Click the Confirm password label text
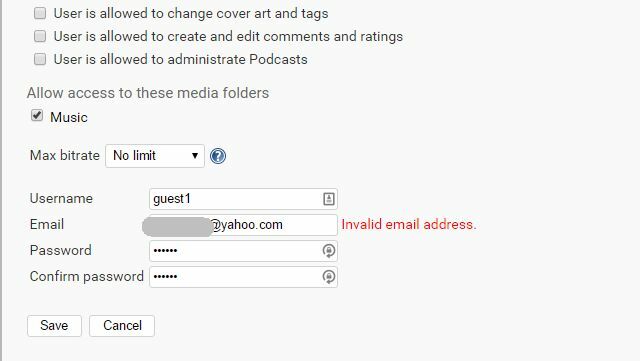640x361 pixels. (87, 276)
